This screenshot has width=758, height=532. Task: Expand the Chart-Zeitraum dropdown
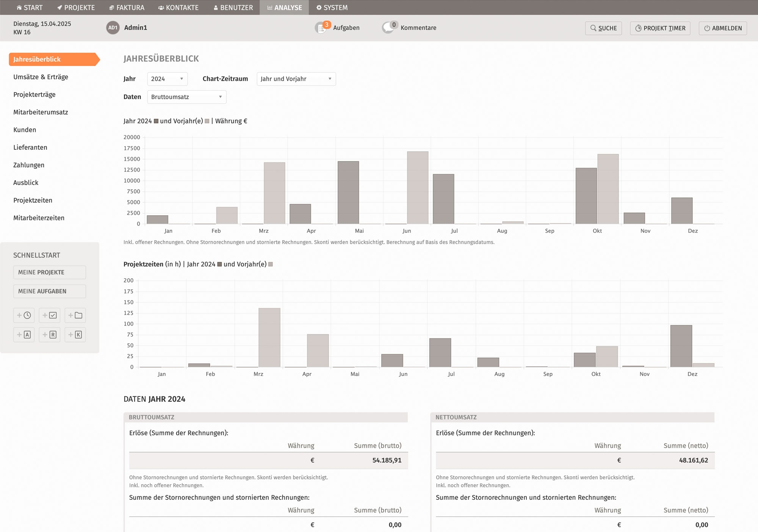296,79
